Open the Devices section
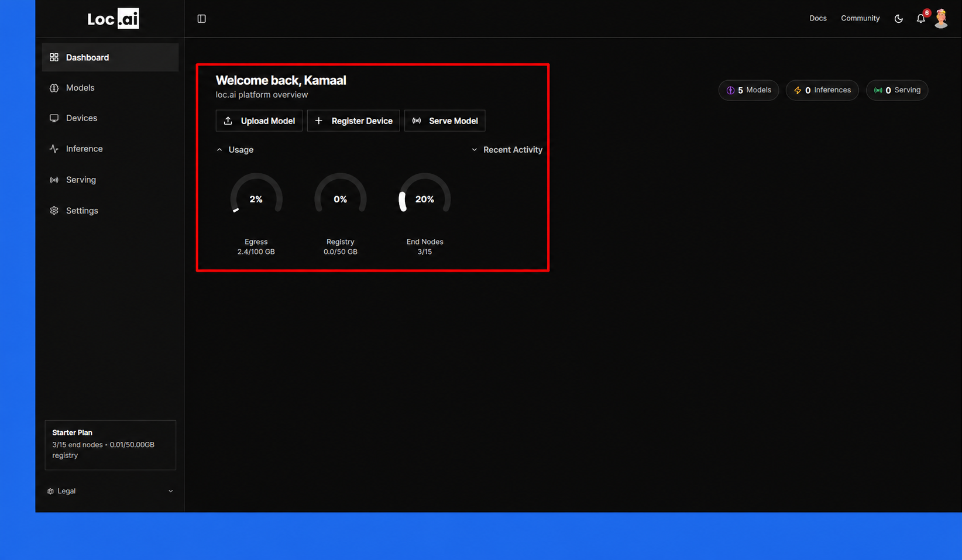Viewport: 962px width, 560px height. click(x=110, y=118)
